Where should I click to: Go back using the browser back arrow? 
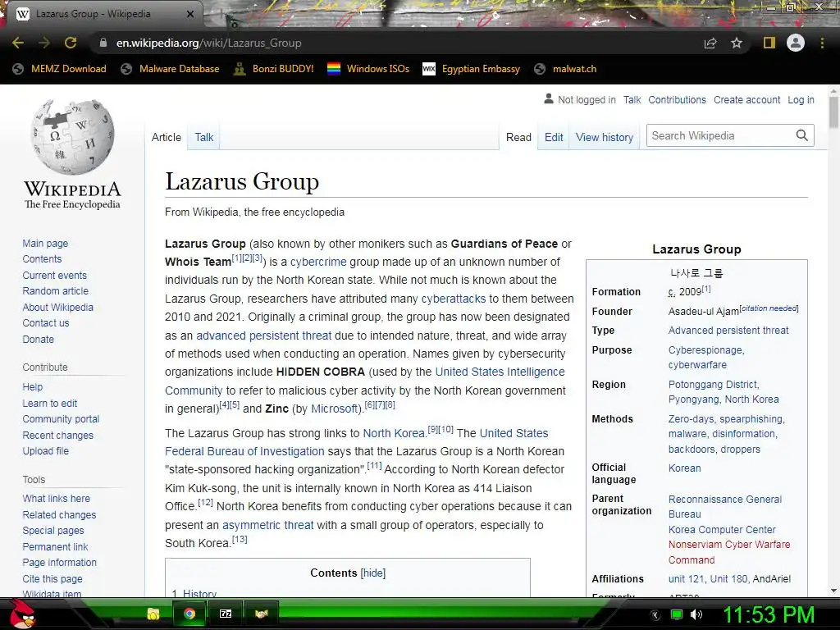click(x=18, y=43)
